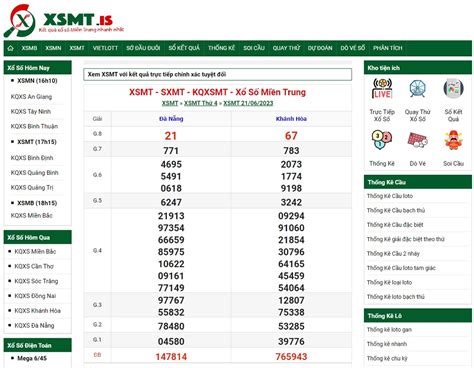
Task: Open Thống kê nhanh link
Action: point(387,344)
